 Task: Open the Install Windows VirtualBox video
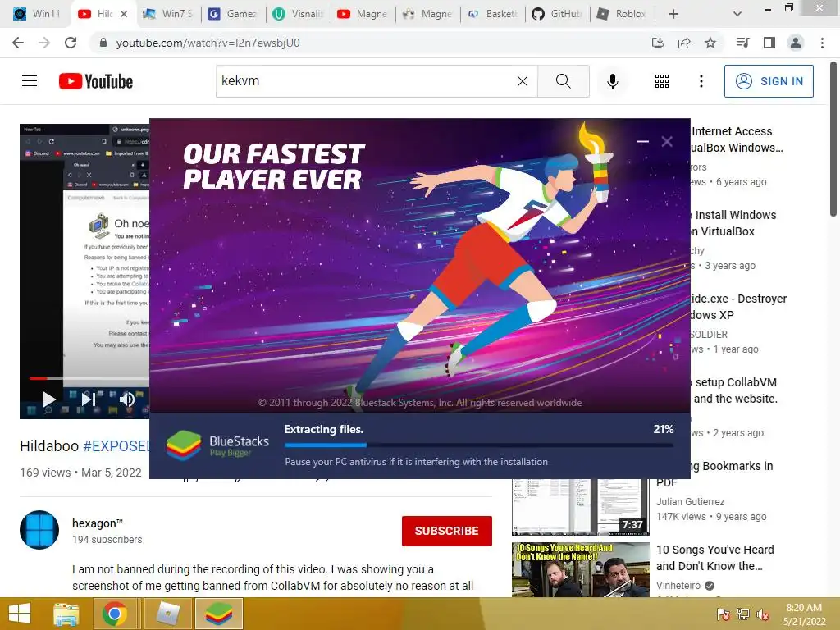734,223
